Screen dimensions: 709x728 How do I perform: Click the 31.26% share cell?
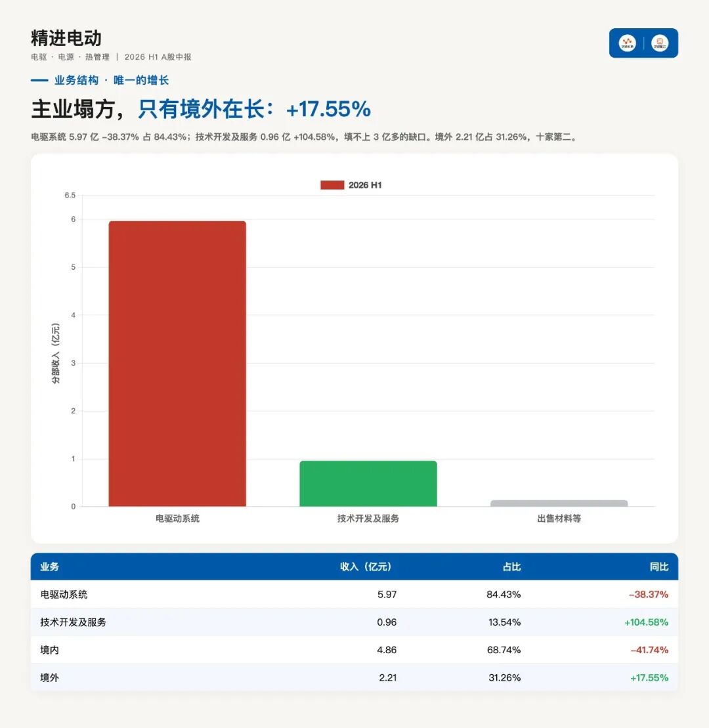[505, 678]
